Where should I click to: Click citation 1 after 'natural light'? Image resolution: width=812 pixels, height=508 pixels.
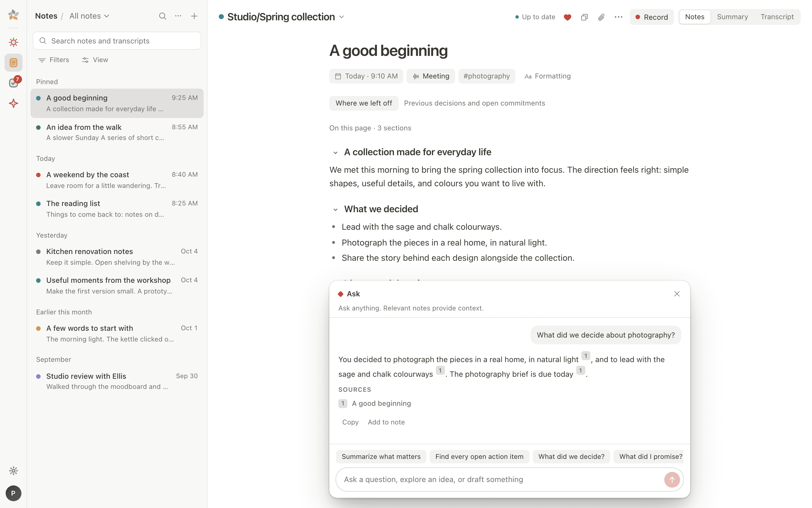586,356
